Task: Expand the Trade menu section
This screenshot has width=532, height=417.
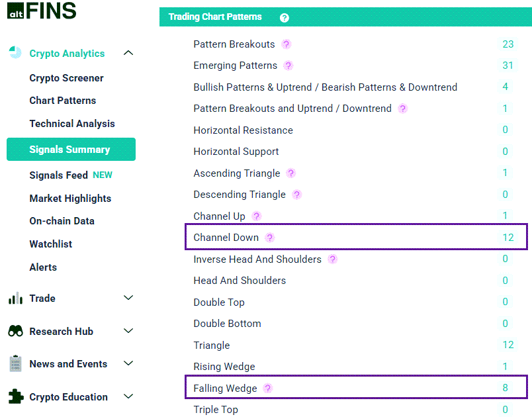Action: point(128,299)
